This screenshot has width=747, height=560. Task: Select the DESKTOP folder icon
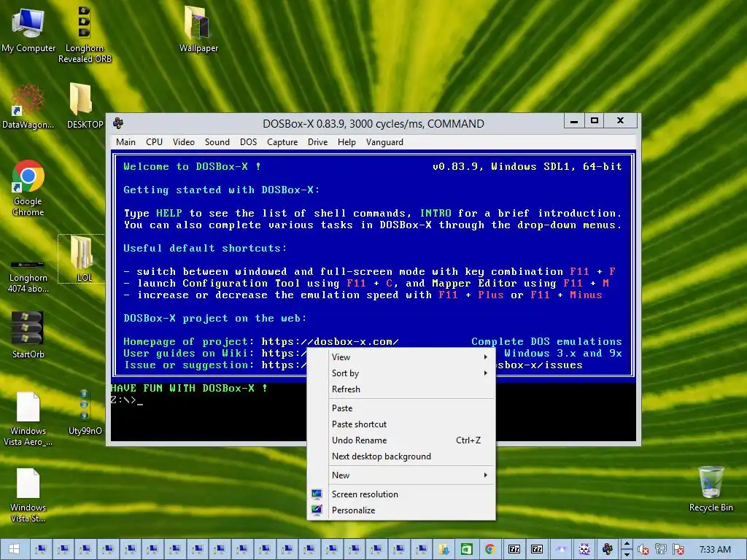[x=85, y=106]
